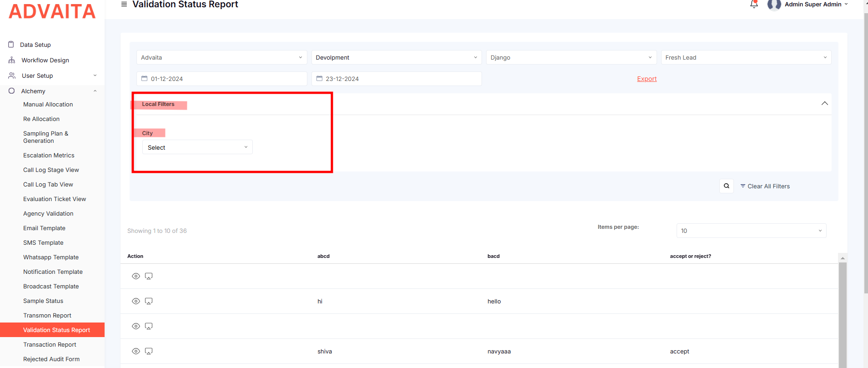The width and height of the screenshot is (868, 368).
Task: Click the comment icon in the first row
Action: 149,276
